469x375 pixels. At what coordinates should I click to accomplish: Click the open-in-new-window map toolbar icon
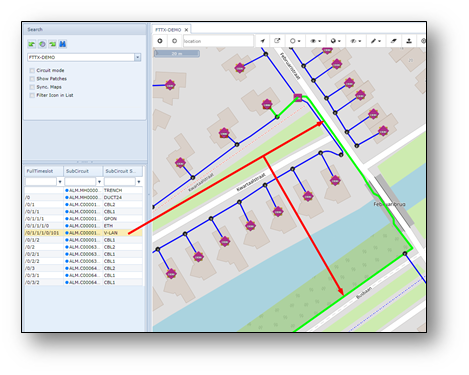click(x=277, y=41)
